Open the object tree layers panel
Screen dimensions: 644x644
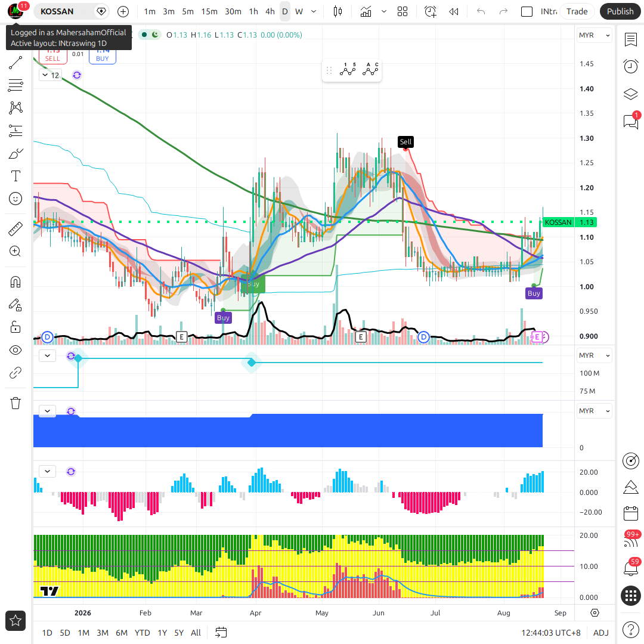point(631,94)
